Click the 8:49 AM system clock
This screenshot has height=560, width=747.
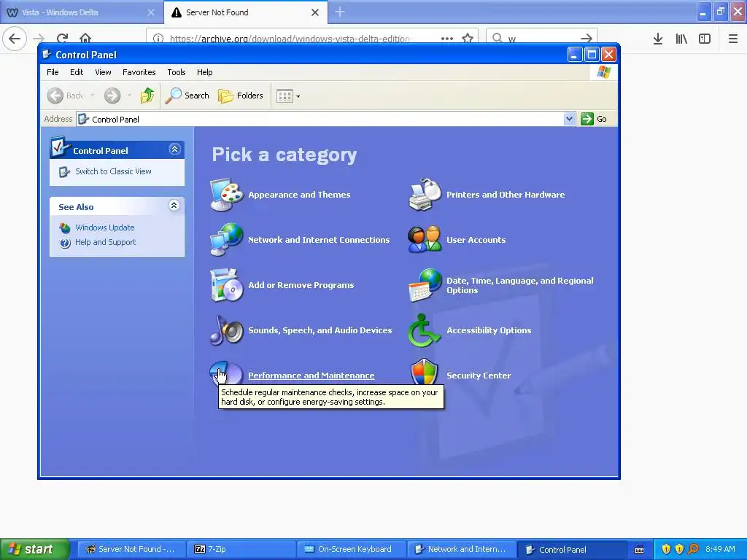[x=720, y=549]
